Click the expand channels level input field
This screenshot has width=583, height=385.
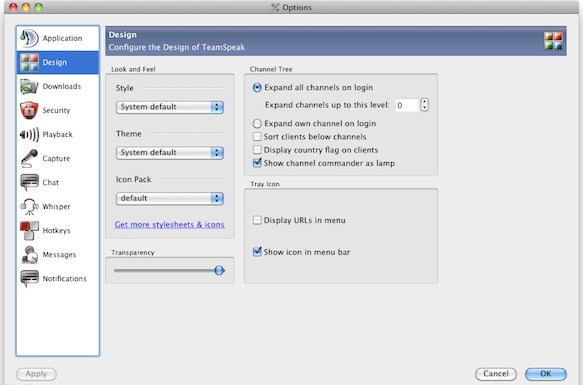[407, 105]
